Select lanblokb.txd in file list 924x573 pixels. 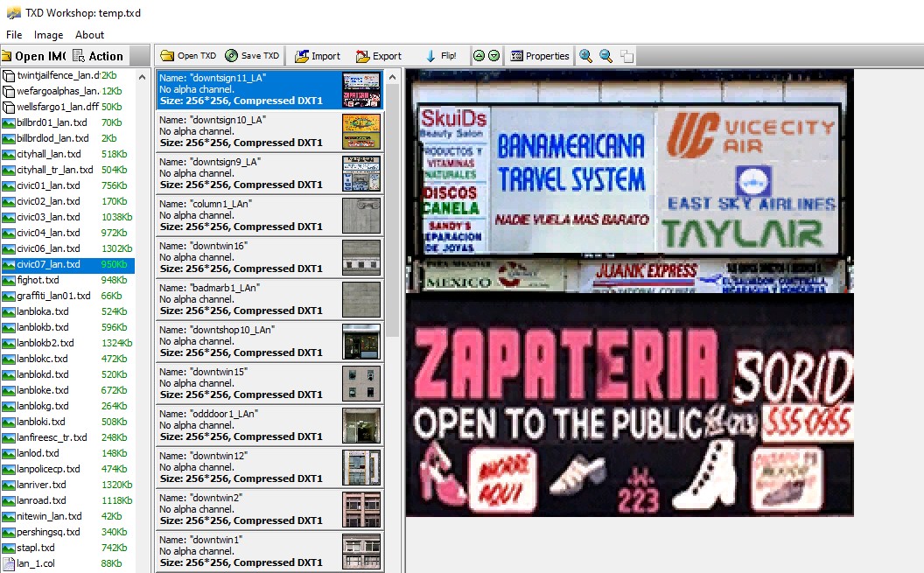[x=67, y=327]
